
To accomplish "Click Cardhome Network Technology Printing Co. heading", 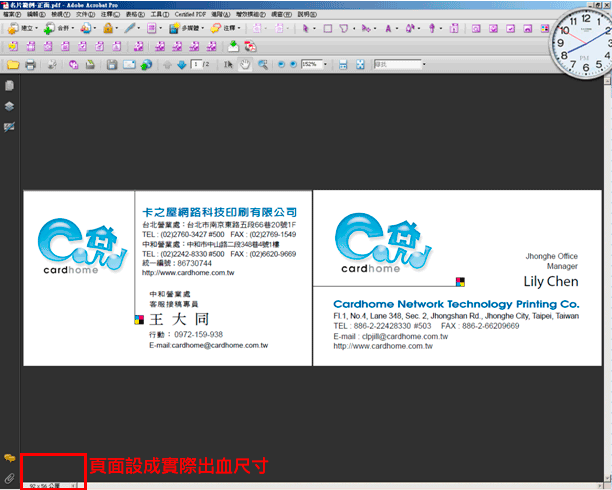I will (456, 304).
